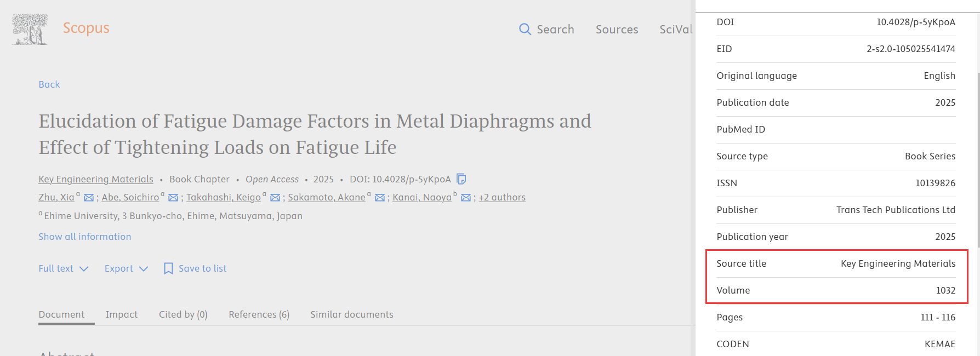Click email icon next to Zhu, Xia
Screen dimensions: 980x356
[89, 198]
